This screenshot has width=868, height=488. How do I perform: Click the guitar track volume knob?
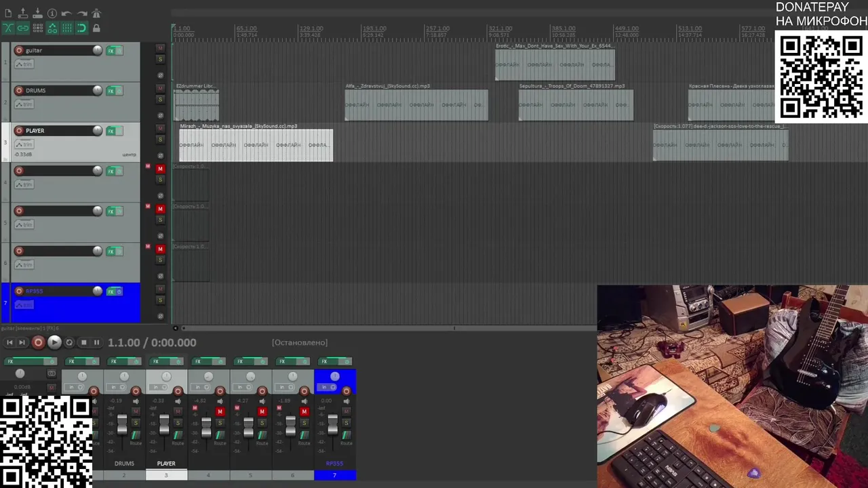point(98,50)
